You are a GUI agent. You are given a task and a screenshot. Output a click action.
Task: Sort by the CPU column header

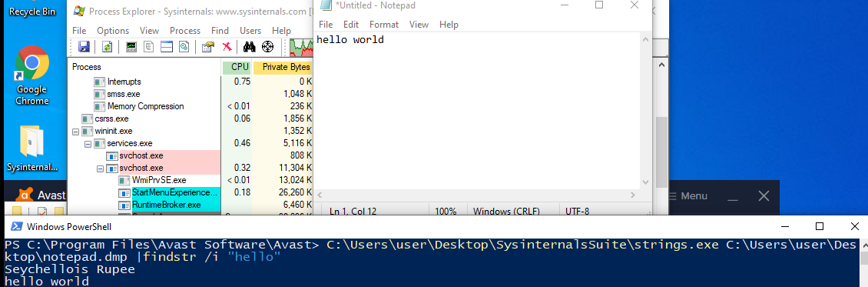coord(237,67)
